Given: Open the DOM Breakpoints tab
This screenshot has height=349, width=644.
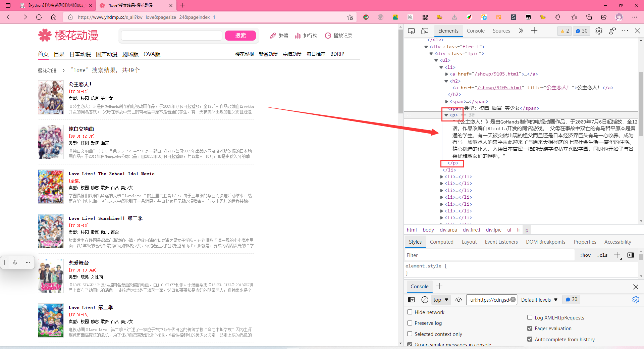Looking at the screenshot, I should point(545,242).
